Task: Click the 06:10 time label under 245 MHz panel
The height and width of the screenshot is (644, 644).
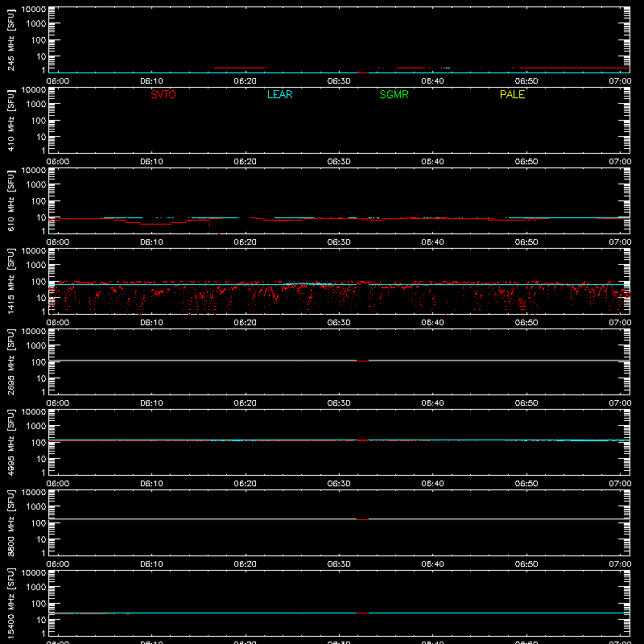Action: coord(151,81)
